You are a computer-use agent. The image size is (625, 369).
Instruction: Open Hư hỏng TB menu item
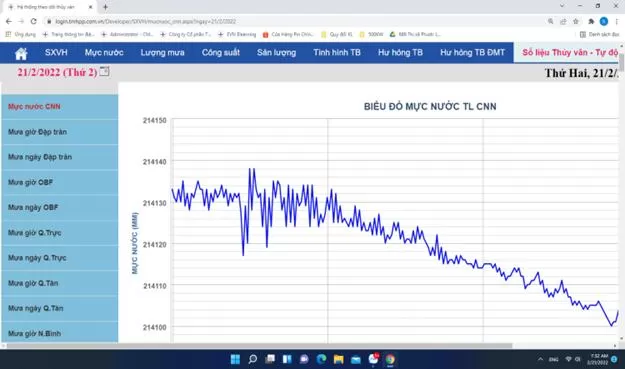tap(400, 53)
